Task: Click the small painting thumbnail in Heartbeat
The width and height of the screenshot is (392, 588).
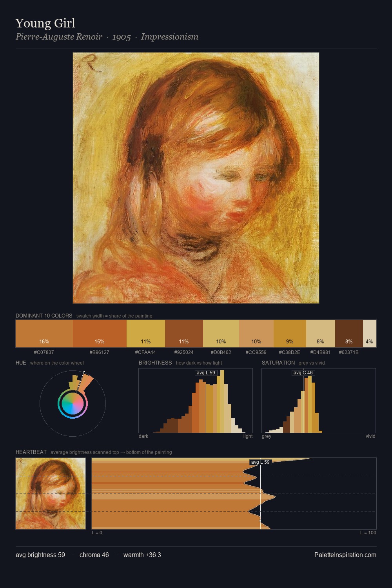Action: click(51, 494)
